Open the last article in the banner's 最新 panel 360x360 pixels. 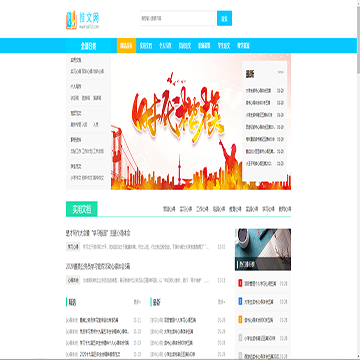click(x=259, y=164)
